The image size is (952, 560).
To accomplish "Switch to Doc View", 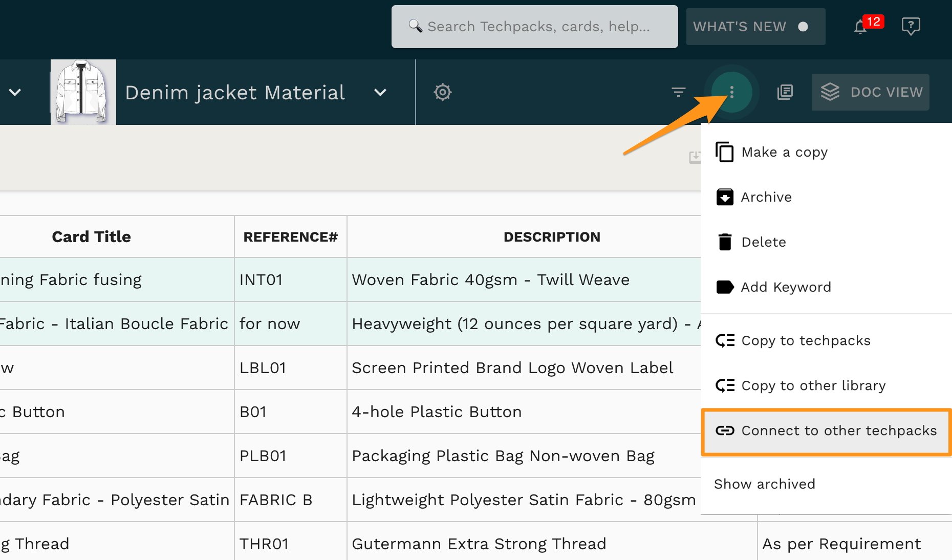I will click(x=871, y=92).
